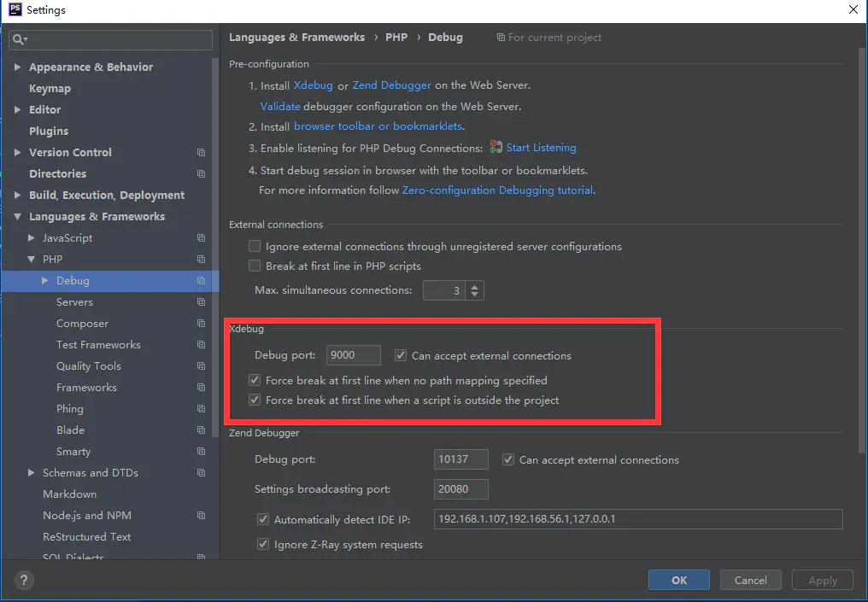Click project-level icon beside Version Control

[x=201, y=152]
